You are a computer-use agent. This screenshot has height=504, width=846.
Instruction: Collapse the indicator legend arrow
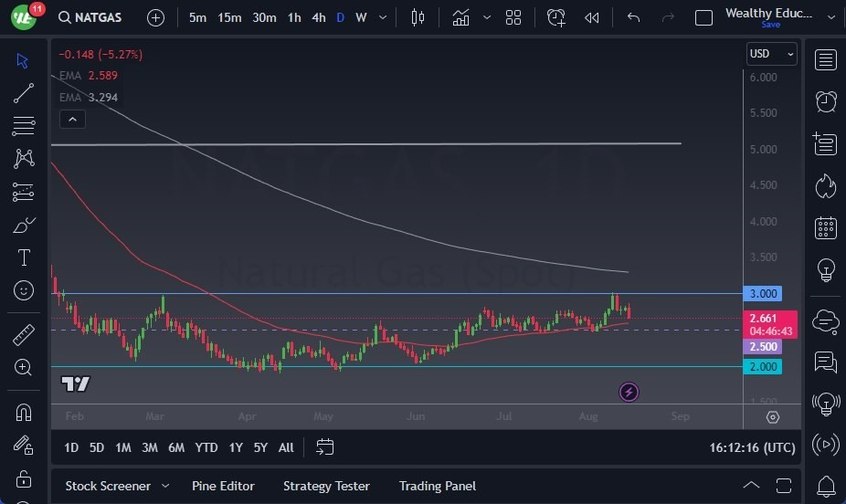point(71,119)
